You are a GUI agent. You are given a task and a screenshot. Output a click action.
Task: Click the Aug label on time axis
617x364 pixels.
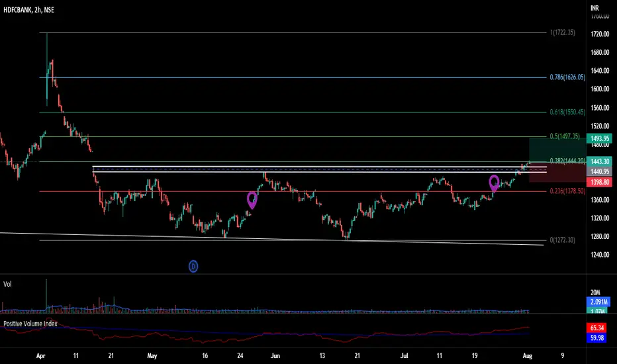click(527, 356)
